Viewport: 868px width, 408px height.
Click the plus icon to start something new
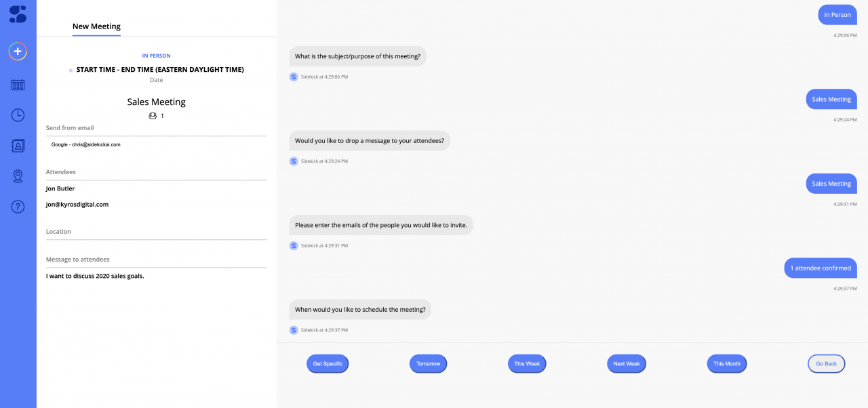18,52
